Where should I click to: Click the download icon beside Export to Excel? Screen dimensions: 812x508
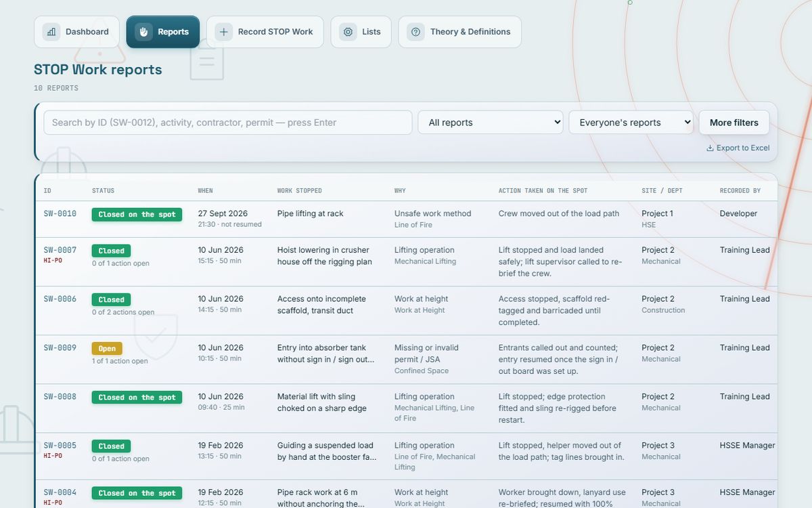tap(710, 148)
